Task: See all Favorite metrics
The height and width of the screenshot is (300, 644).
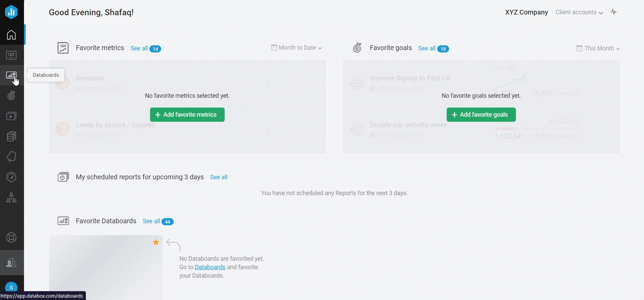Action: (x=139, y=48)
